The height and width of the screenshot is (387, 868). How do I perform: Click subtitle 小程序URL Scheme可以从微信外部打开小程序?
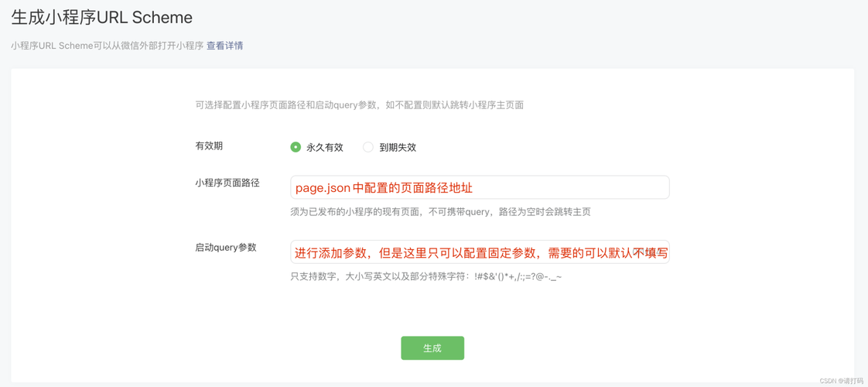click(108, 46)
